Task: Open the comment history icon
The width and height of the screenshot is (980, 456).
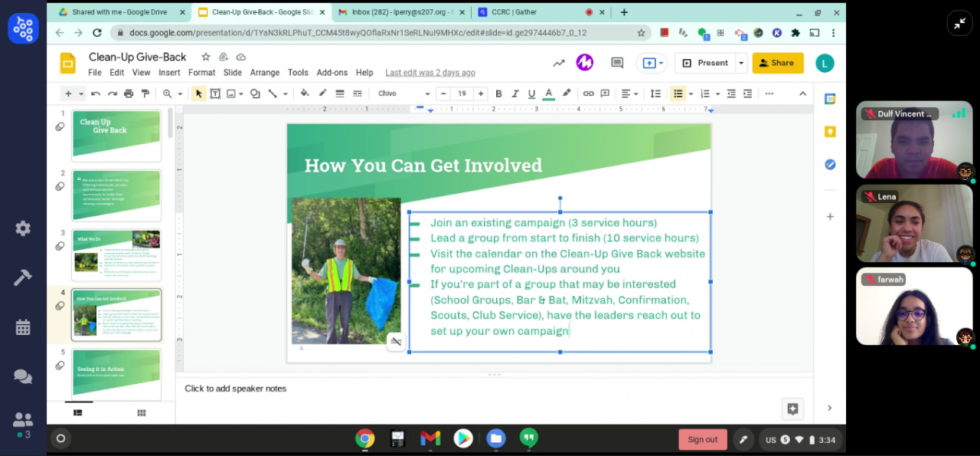Action: coord(616,63)
